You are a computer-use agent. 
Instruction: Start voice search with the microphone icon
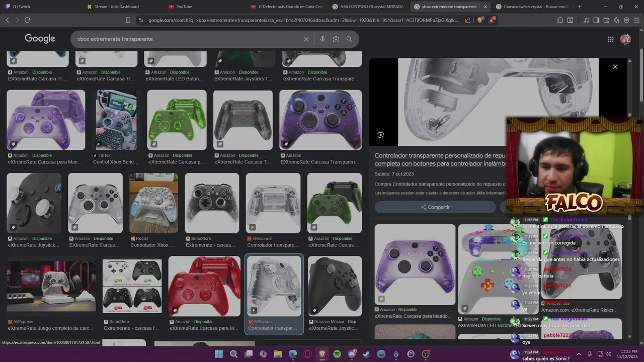click(x=323, y=39)
